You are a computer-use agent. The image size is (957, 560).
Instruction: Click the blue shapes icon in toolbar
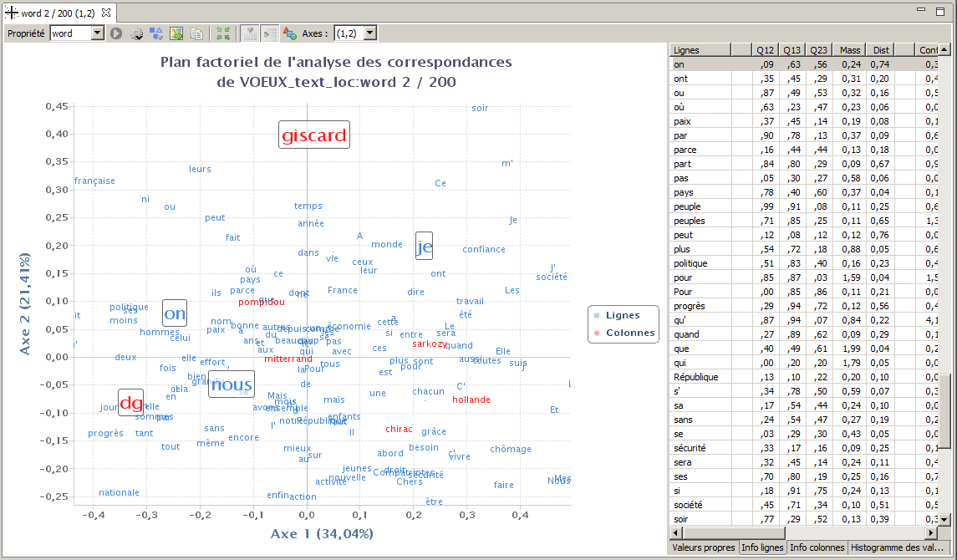pos(156,33)
